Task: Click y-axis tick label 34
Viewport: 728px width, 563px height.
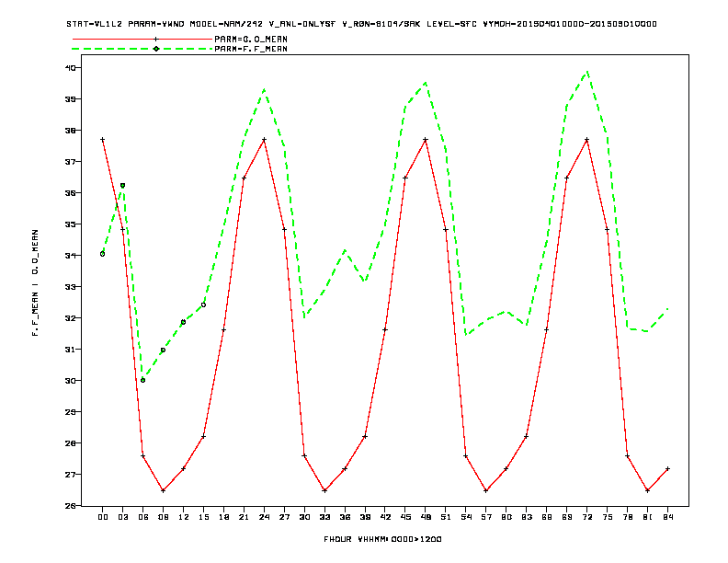Action: point(71,256)
